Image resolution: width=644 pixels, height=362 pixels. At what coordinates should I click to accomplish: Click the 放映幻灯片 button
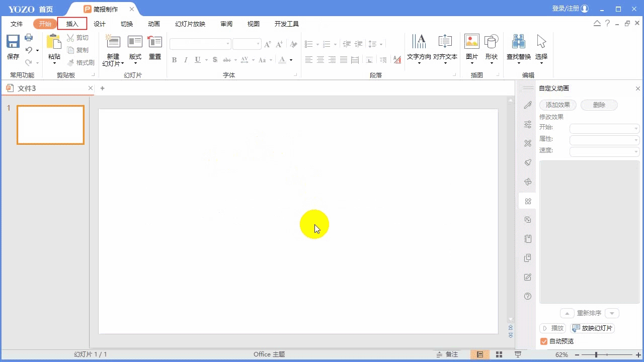(x=593, y=328)
